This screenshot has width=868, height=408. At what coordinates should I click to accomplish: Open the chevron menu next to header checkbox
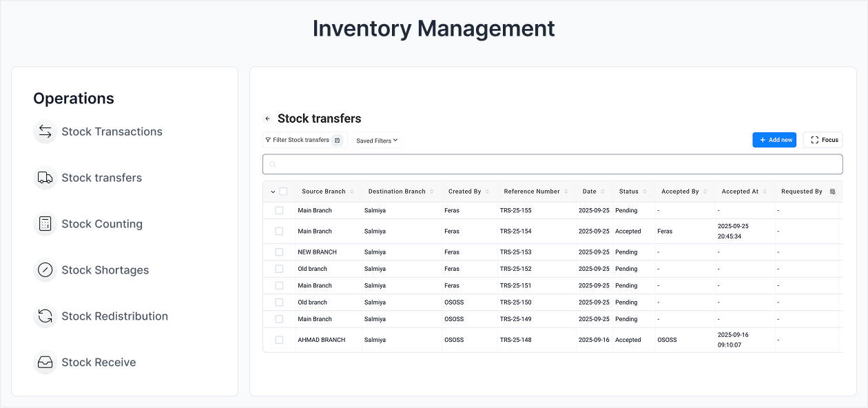pyautogui.click(x=273, y=192)
